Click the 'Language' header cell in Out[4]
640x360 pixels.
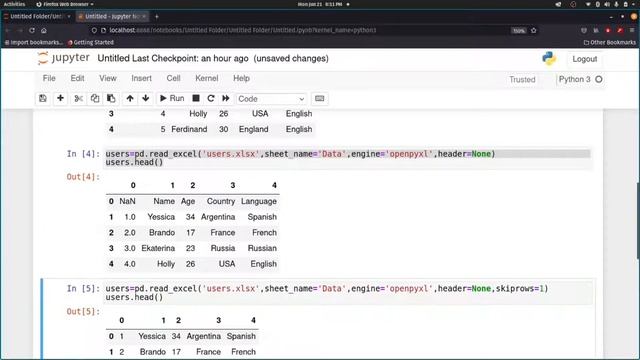(259, 201)
